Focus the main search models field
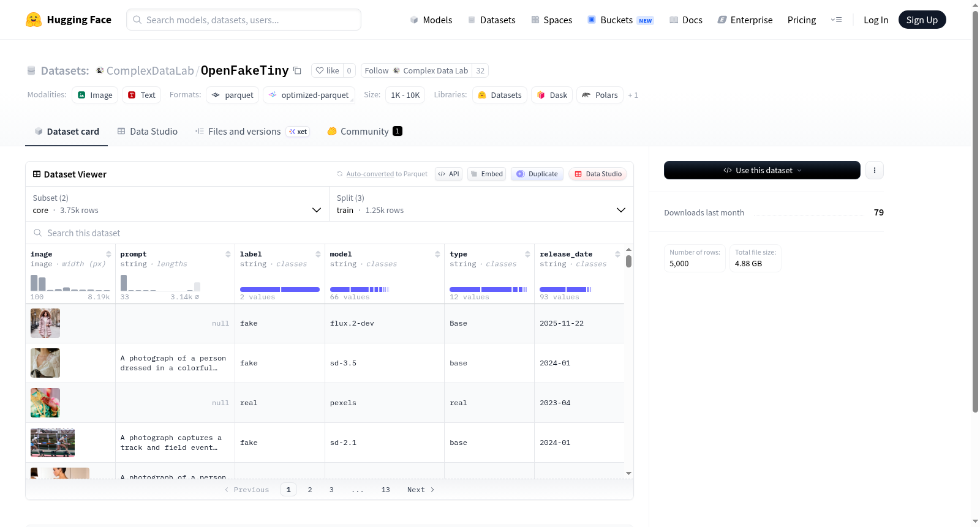 pos(244,20)
